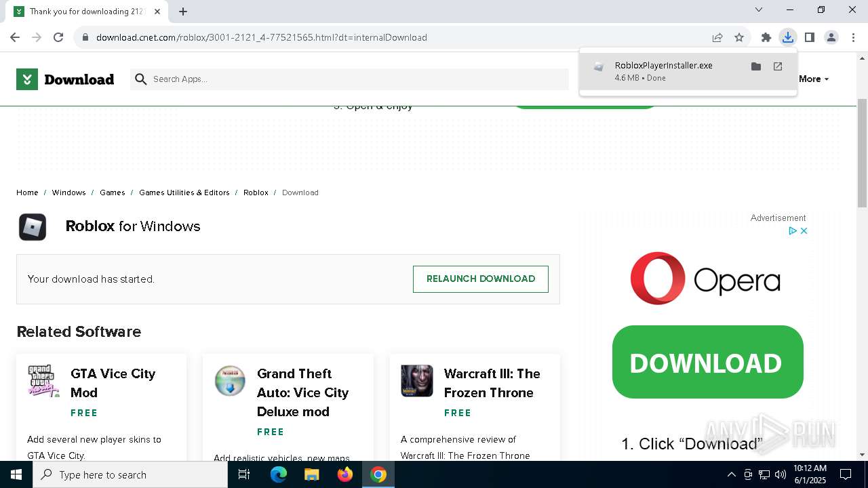Open the Extensions puzzle icon
The width and height of the screenshot is (868, 488).
click(766, 37)
